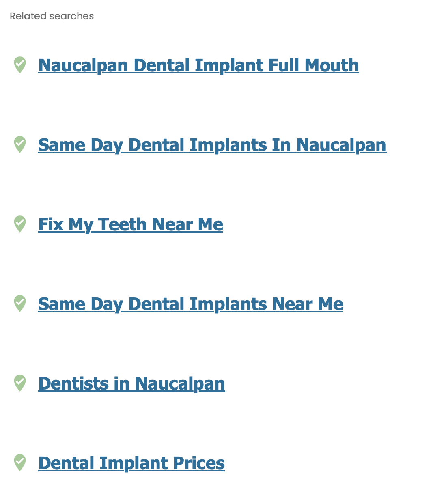Click the last related search suggestion

131,463
